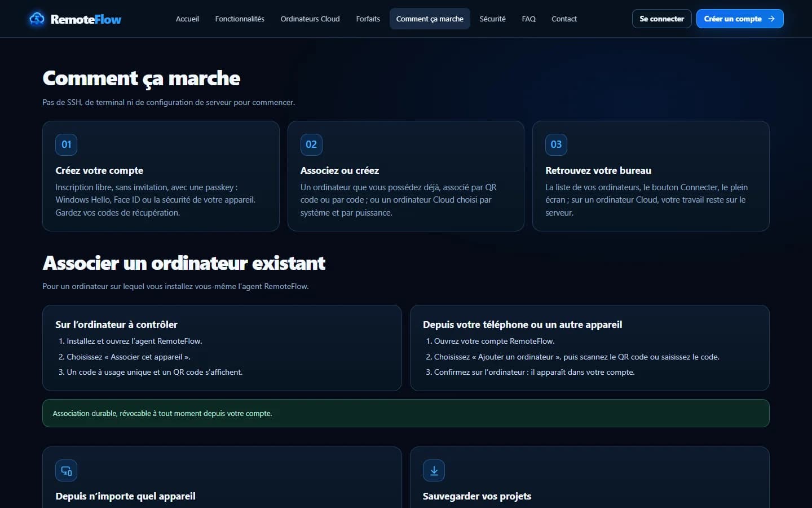Open the Accueil nav item

click(x=187, y=19)
